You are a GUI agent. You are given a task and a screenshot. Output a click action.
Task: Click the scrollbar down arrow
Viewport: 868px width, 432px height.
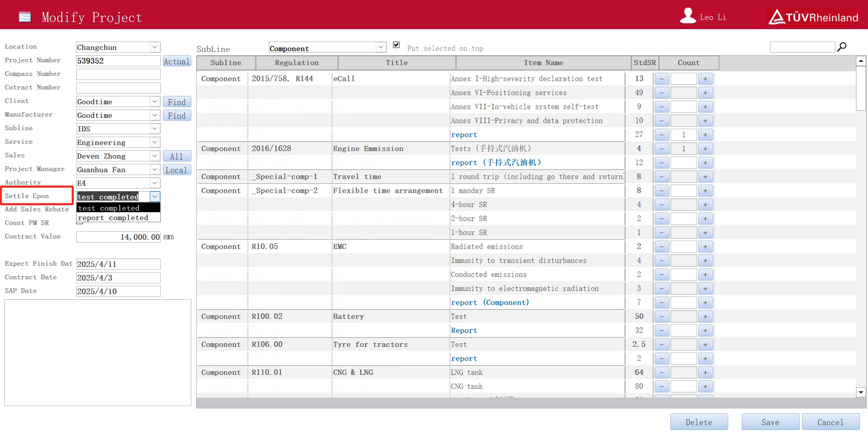[x=861, y=392]
